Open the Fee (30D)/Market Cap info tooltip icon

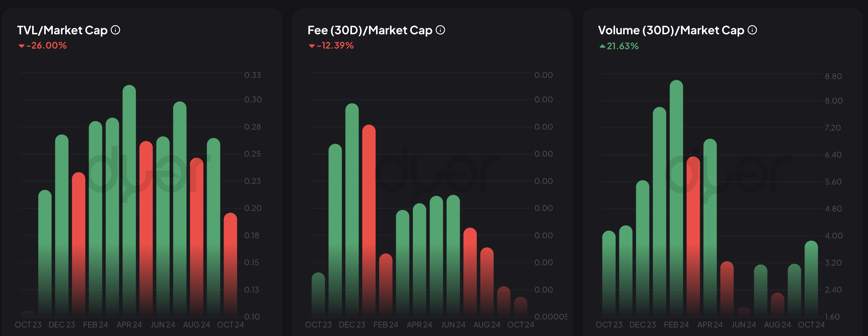[x=440, y=30]
